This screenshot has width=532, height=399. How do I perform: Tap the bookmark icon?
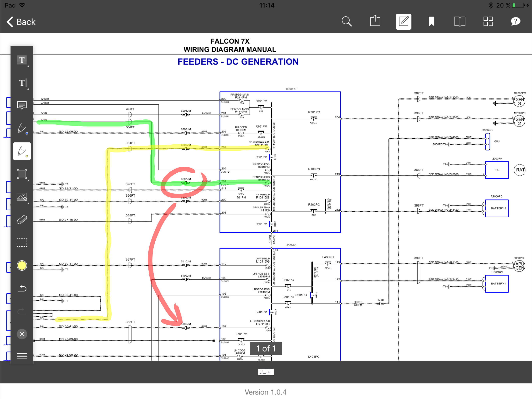point(432,22)
